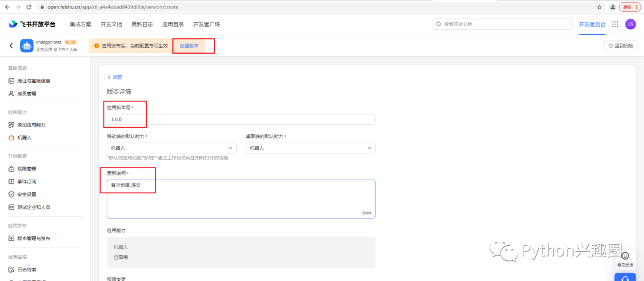Expand mobile default ability dropdown
The height and width of the screenshot is (281, 644).
point(172,148)
